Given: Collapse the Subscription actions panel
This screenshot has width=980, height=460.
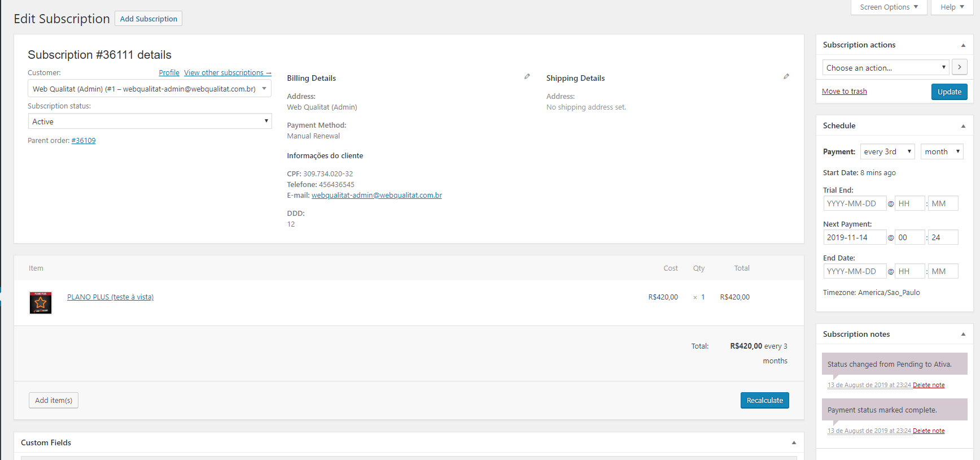Looking at the screenshot, I should tap(963, 45).
